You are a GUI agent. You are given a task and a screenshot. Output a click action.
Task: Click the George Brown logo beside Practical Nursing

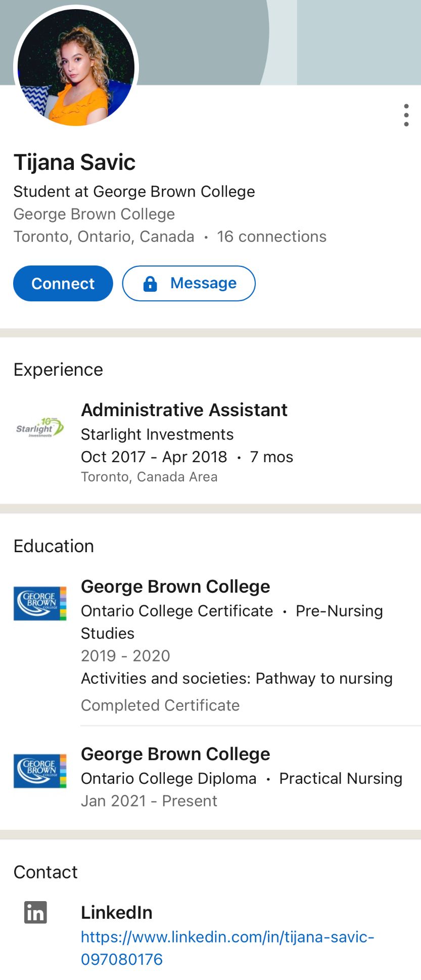[x=40, y=771]
